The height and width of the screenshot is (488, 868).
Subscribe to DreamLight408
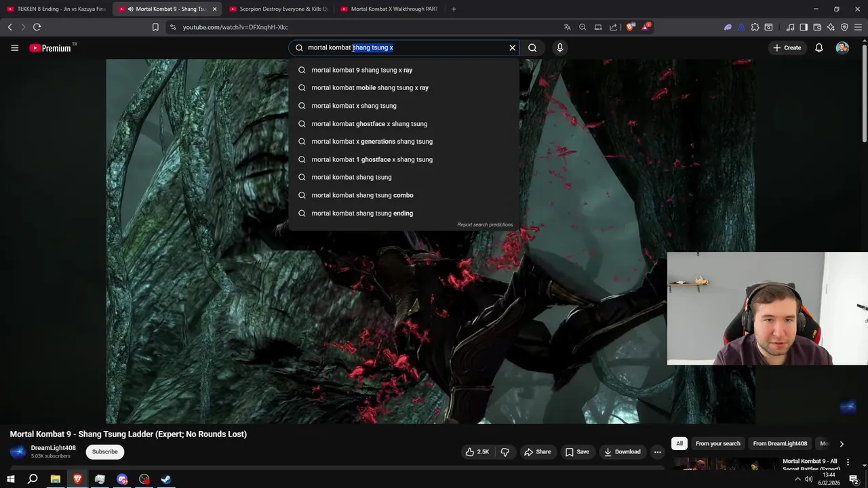tap(105, 451)
